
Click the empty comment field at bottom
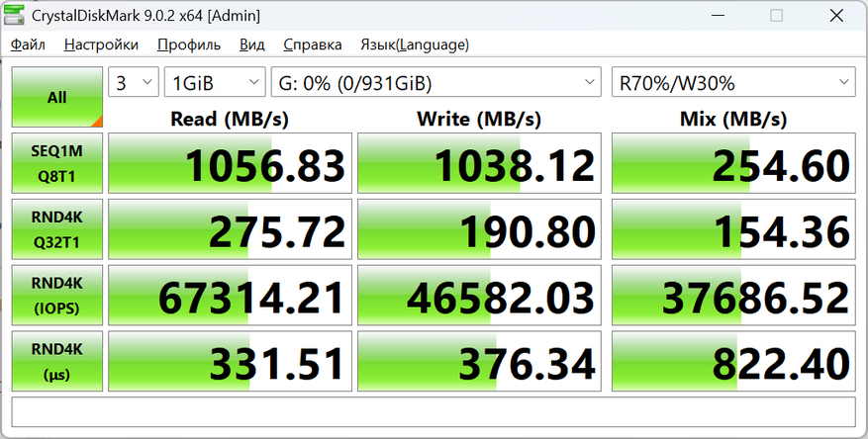434,412
